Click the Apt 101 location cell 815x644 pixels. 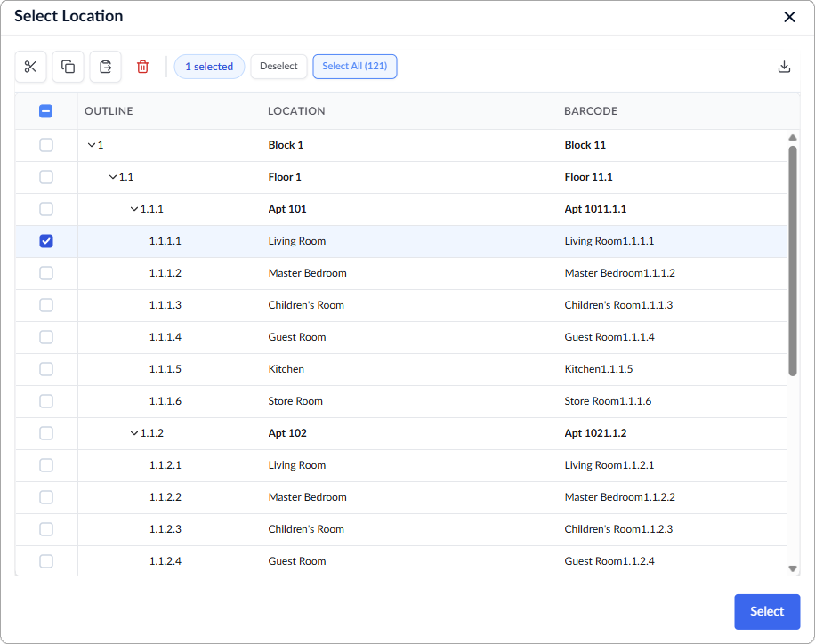click(x=286, y=209)
